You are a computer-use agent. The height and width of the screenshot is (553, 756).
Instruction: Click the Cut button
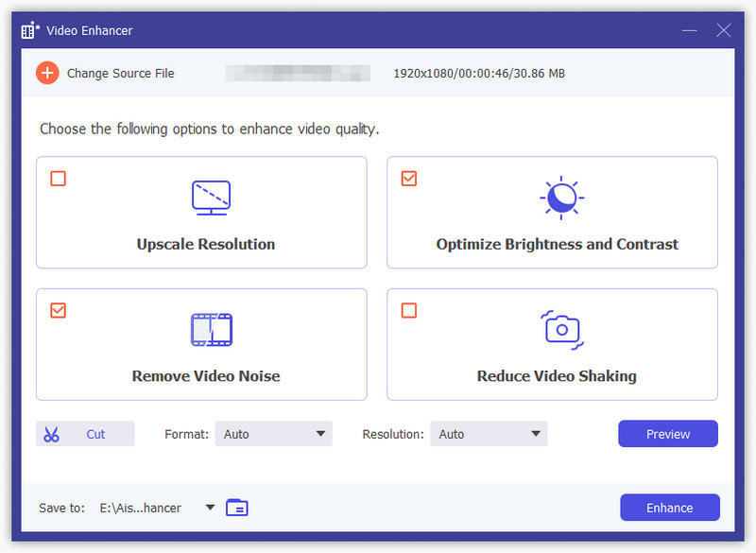(x=85, y=434)
